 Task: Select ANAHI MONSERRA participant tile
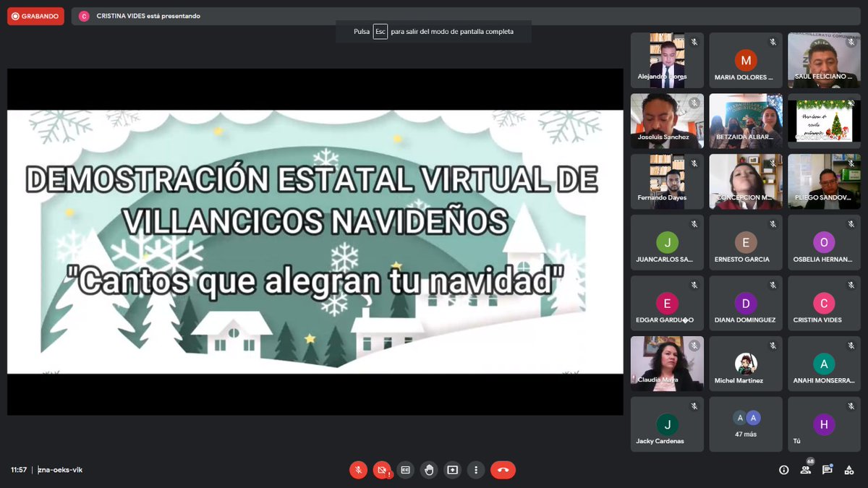(x=824, y=364)
